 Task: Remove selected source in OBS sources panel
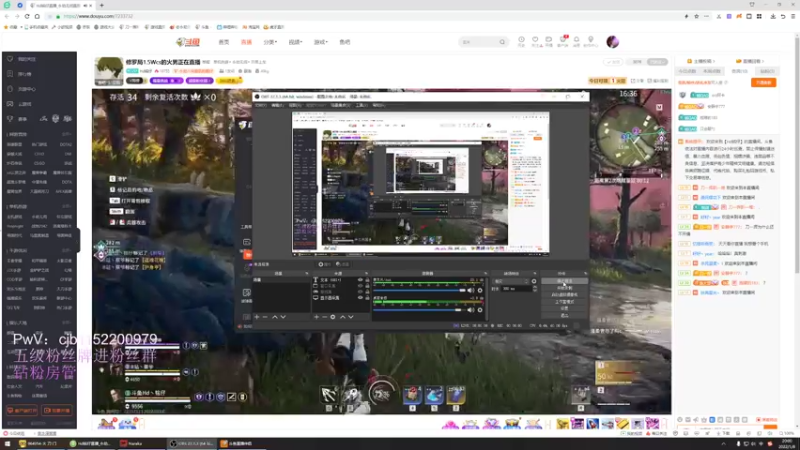(x=324, y=317)
